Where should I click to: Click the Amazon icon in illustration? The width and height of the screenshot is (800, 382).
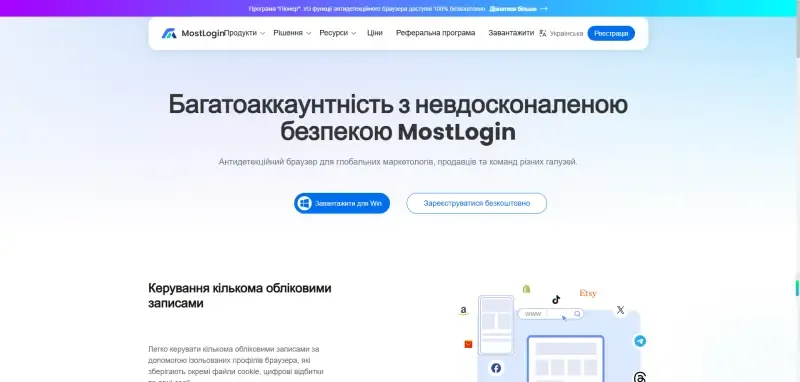coord(463,310)
